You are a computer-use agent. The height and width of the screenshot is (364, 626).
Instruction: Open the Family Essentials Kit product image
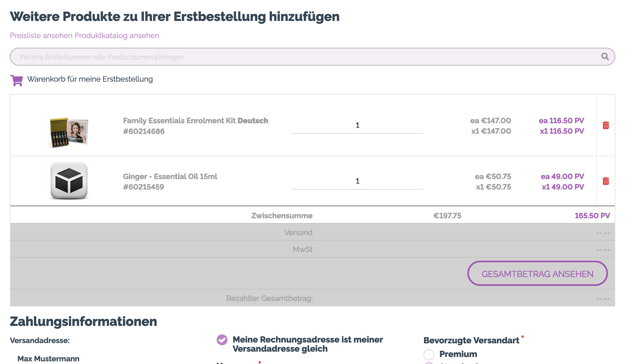[x=69, y=132]
